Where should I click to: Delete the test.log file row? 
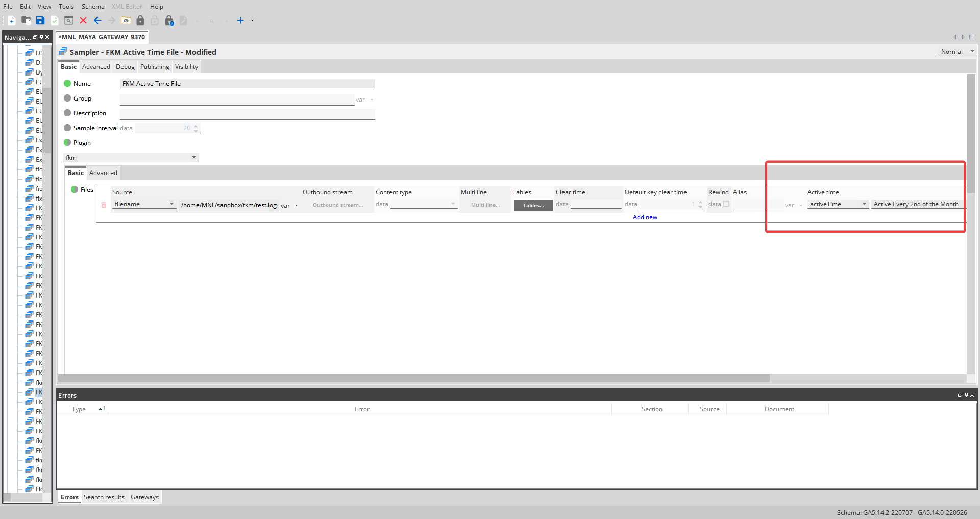[x=104, y=205]
